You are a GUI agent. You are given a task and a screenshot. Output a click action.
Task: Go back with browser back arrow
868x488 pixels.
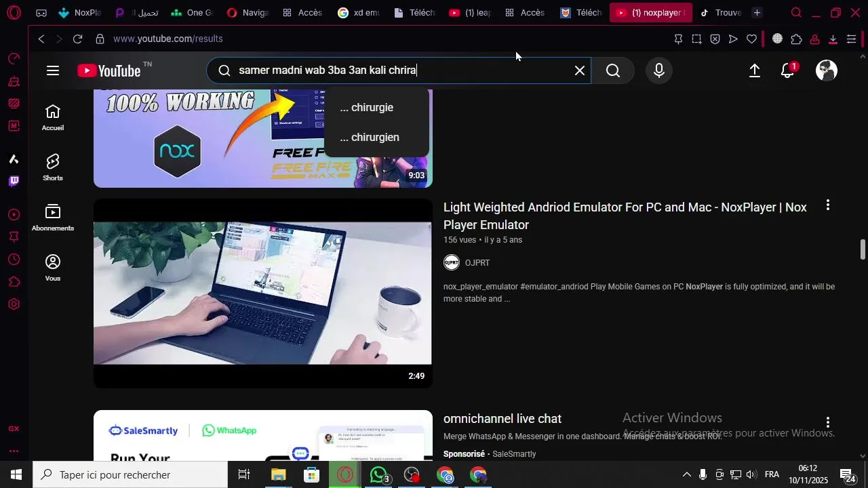pos(41,39)
